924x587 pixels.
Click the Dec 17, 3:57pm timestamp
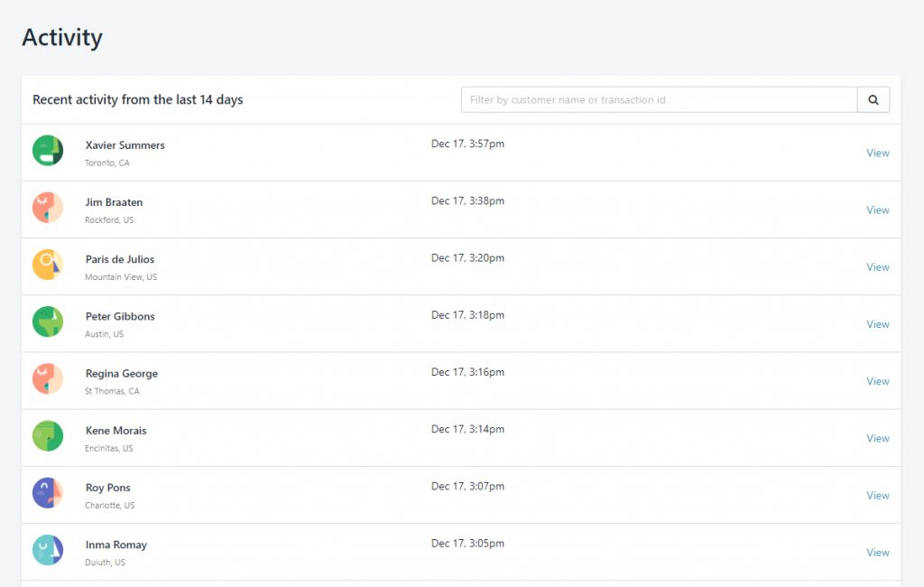pos(468,144)
